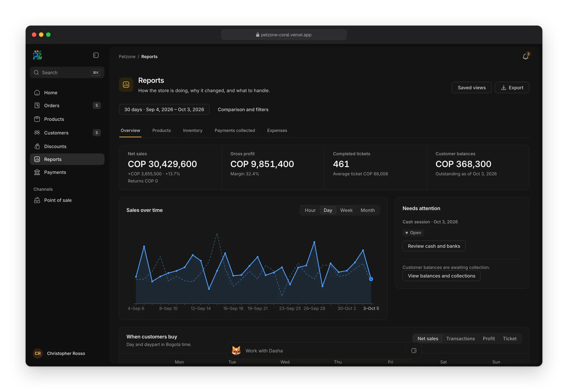The height and width of the screenshot is (392, 568).
Task: Click the Orders receipt icon
Action: pos(37,106)
